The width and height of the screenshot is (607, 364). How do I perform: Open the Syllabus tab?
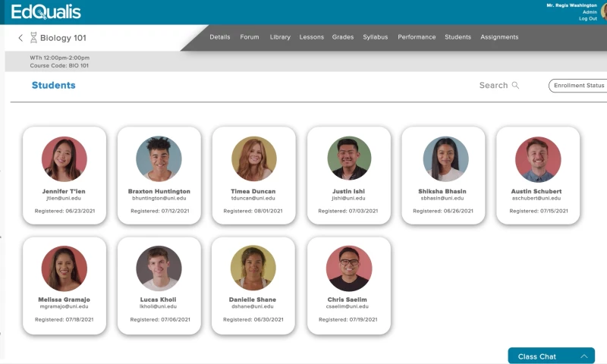click(x=375, y=37)
